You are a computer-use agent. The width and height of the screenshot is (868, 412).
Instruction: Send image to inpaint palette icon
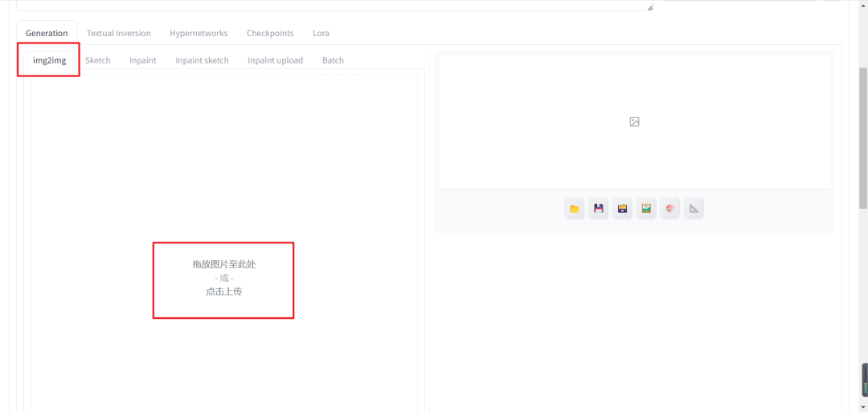[669, 209]
